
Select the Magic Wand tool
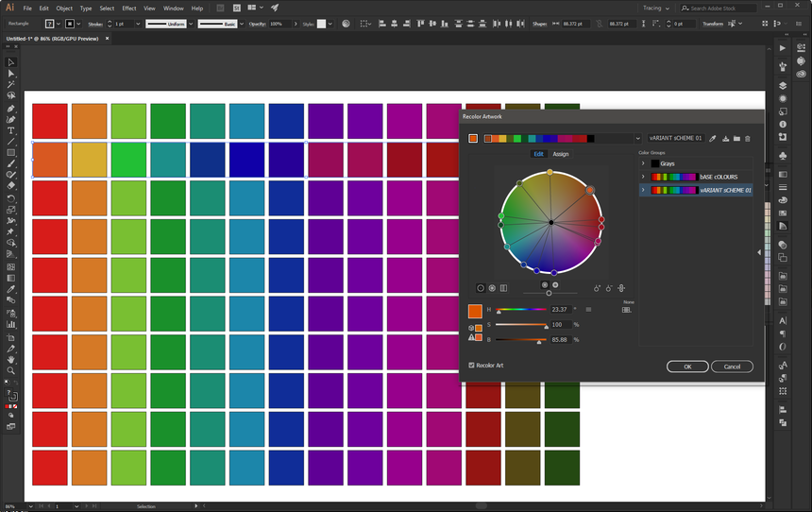[11, 84]
